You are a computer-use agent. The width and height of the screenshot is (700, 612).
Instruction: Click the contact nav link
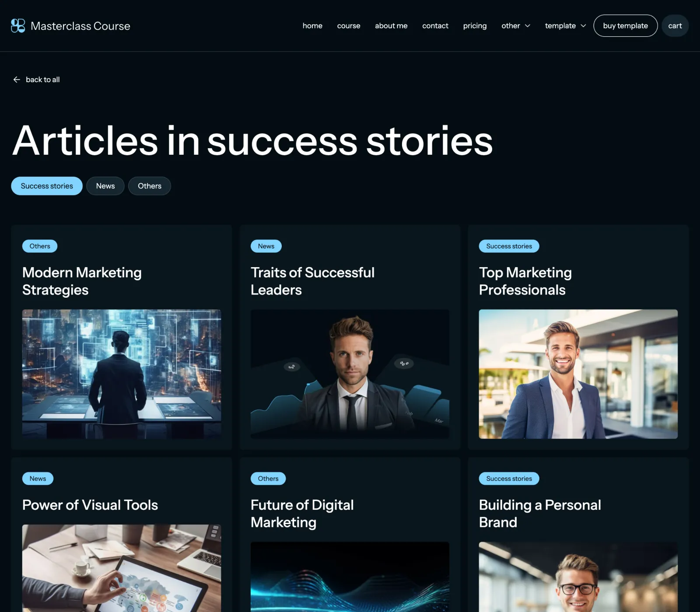pos(435,26)
